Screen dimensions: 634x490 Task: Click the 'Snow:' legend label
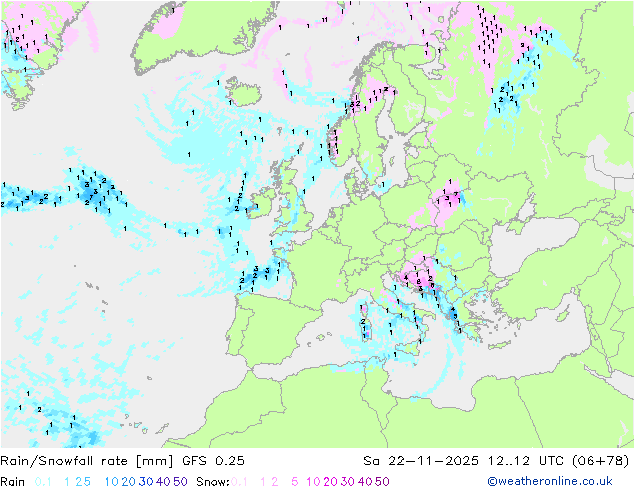(213, 482)
